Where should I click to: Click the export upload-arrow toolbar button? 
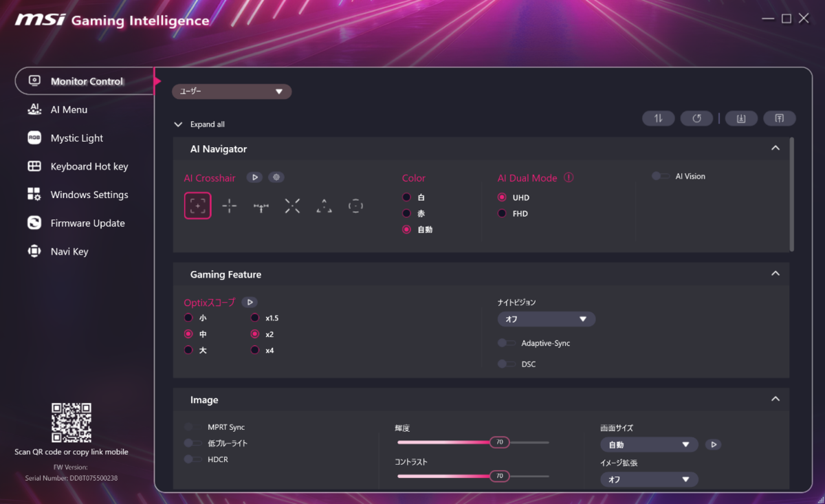point(780,118)
